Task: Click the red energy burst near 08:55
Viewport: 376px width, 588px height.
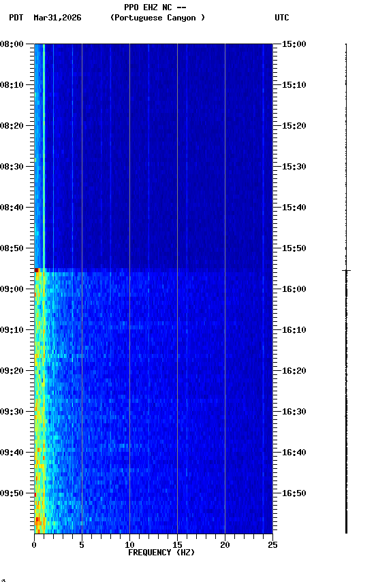Action: tap(37, 270)
